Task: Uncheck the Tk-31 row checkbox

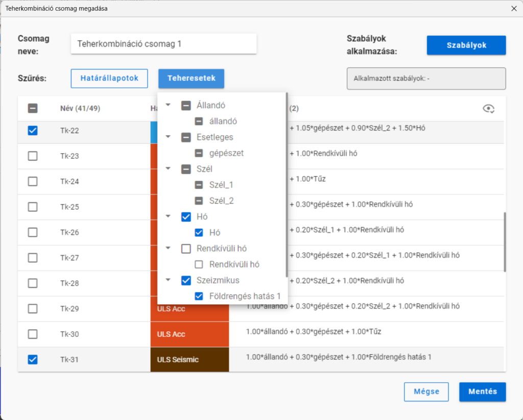Action: pyautogui.click(x=33, y=359)
